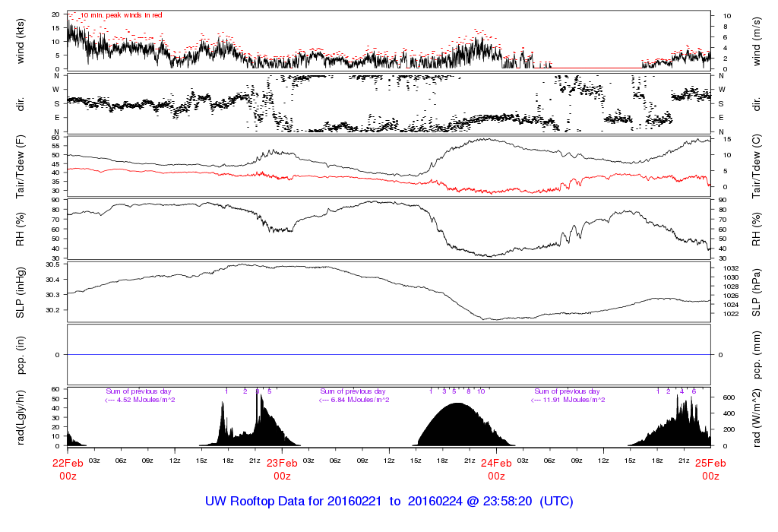Select the 24Feb 00z date marker
The image size is (778, 532).
point(496,469)
